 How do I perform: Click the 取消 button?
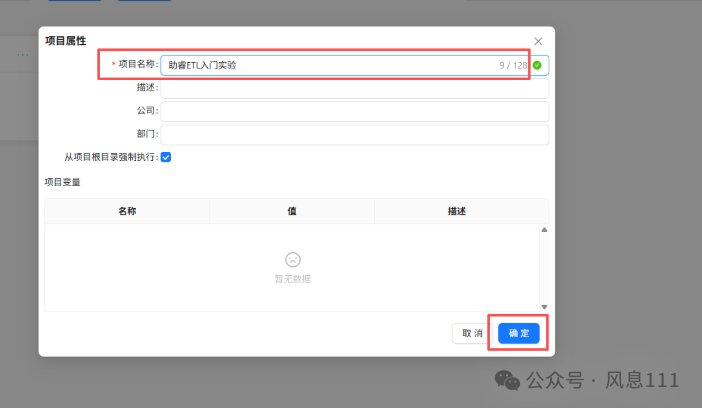(x=472, y=333)
